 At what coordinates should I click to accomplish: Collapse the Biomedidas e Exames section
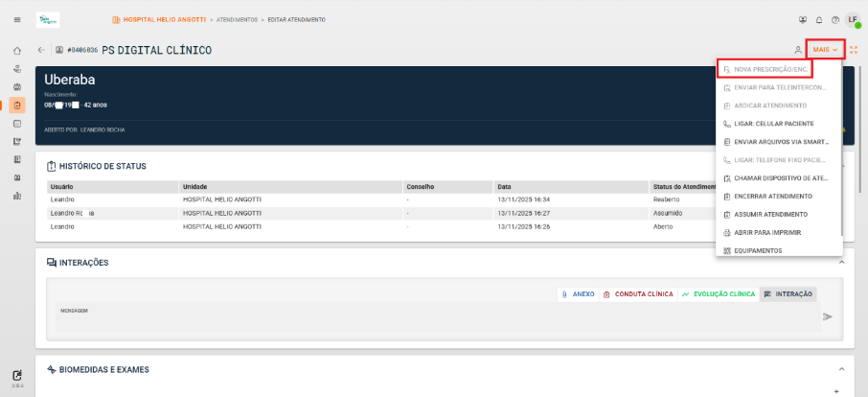click(841, 369)
